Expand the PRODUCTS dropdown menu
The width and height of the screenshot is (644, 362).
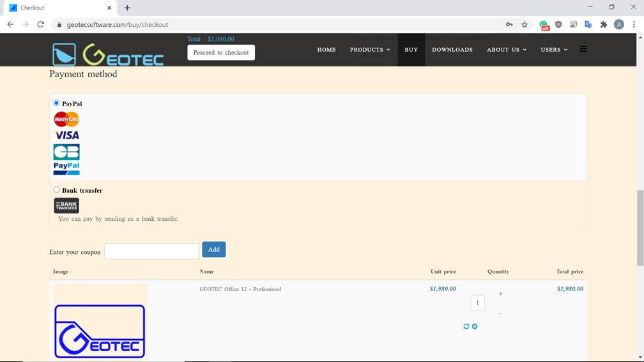point(370,50)
